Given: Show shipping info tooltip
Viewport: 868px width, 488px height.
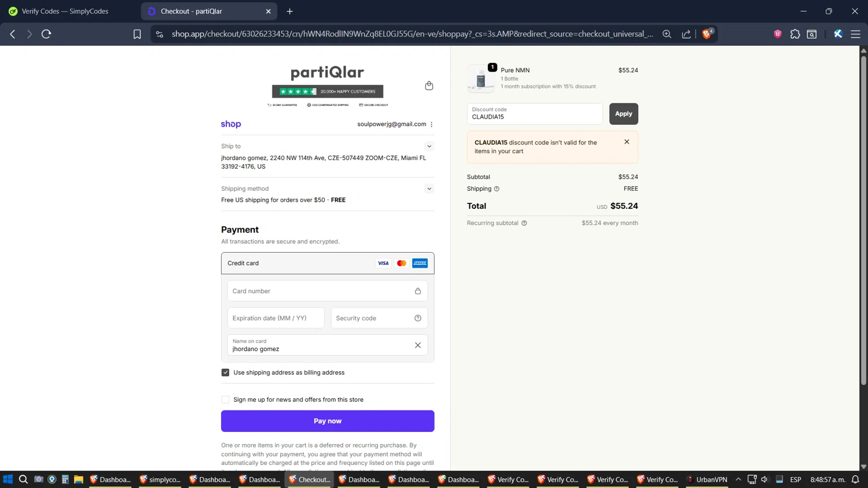Looking at the screenshot, I should [496, 188].
